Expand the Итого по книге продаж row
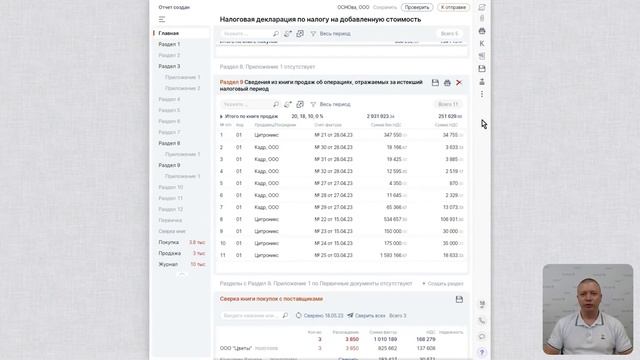The height and width of the screenshot is (360, 640). click(x=221, y=117)
